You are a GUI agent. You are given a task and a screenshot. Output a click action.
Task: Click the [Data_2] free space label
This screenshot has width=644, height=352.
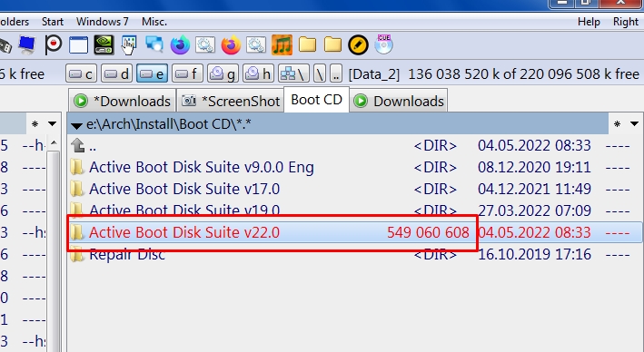(x=494, y=74)
